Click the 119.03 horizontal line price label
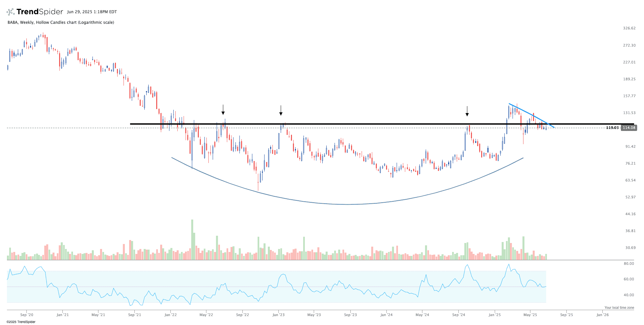Viewport: 644px width, 325px height. pos(612,128)
